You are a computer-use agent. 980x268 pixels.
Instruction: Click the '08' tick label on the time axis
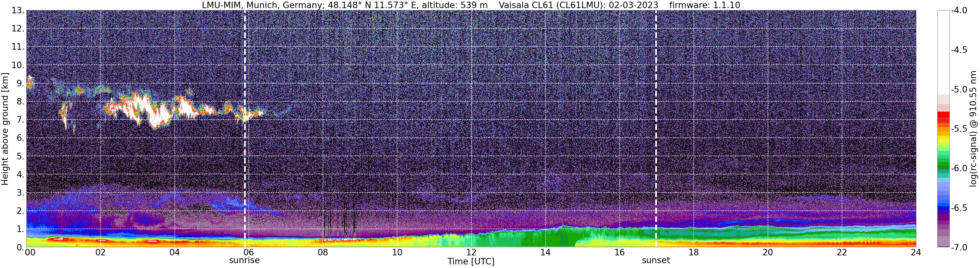[323, 252]
